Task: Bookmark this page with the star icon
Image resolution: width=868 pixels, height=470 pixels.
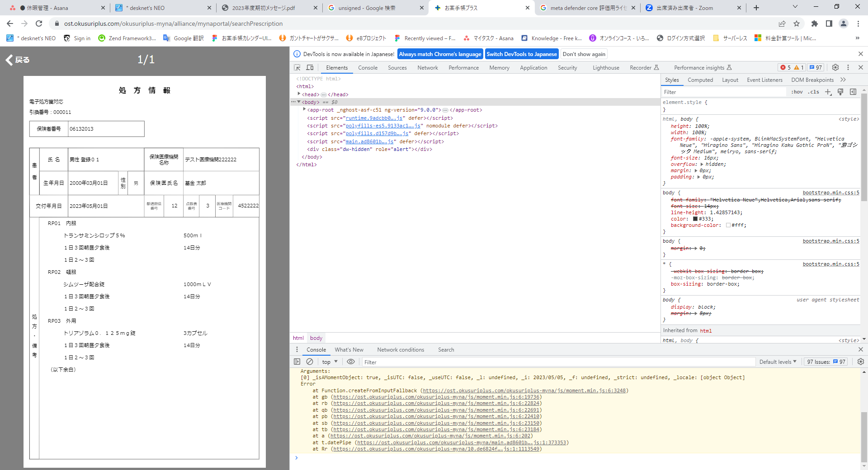Action: [797, 23]
